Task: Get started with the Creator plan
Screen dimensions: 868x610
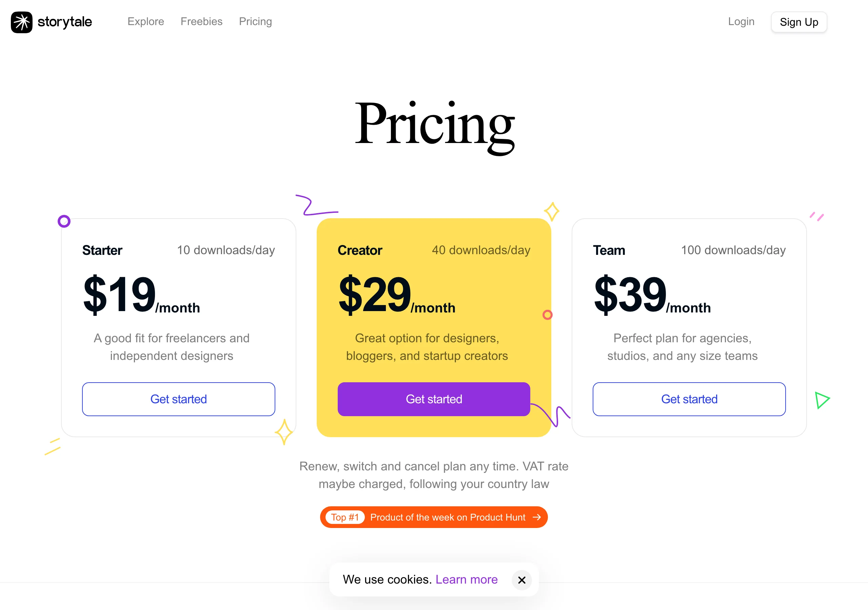Action: point(434,399)
